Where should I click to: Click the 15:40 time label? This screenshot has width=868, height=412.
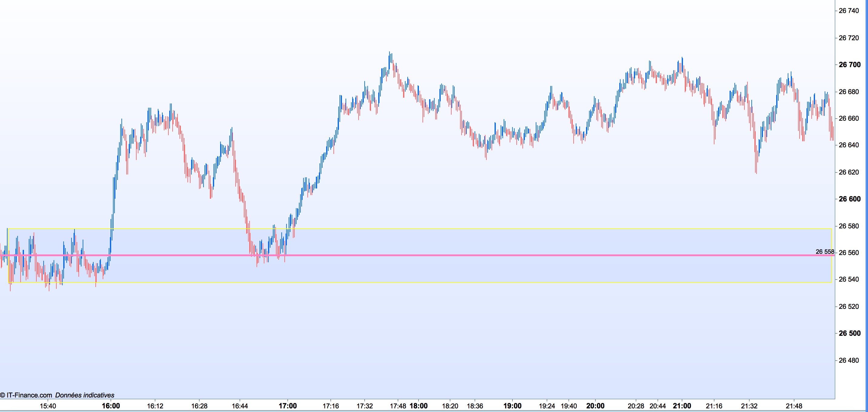pyautogui.click(x=48, y=406)
